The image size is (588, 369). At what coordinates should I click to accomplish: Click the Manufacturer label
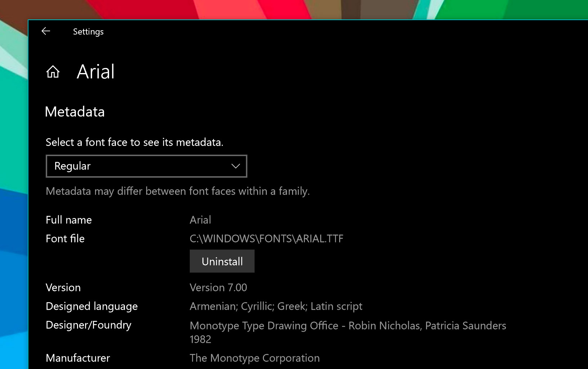[78, 358]
